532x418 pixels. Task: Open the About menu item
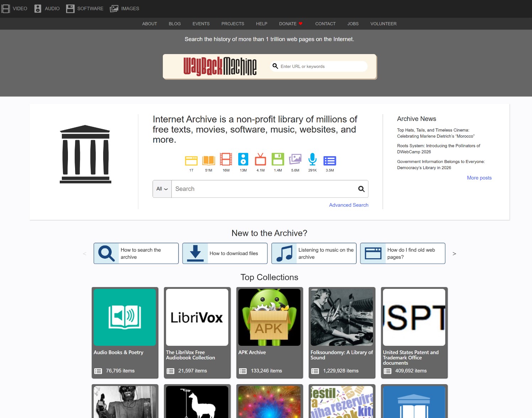coord(150,24)
